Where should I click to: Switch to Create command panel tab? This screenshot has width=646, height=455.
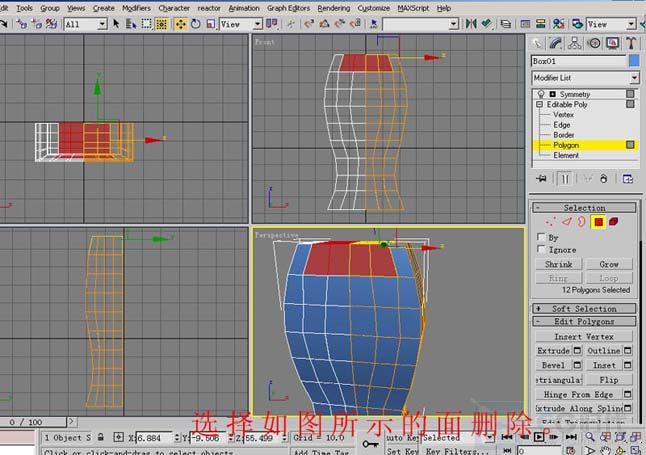click(x=537, y=43)
